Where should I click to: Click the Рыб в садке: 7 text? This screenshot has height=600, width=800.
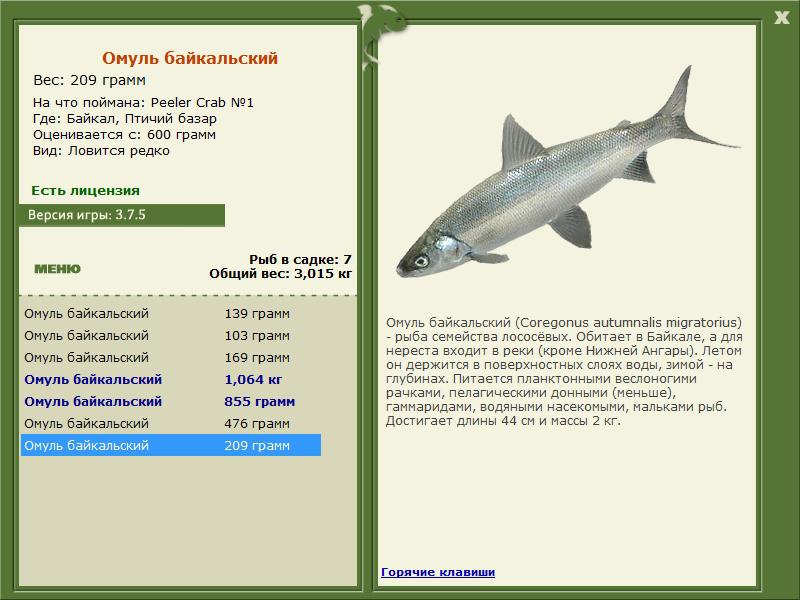pos(300,259)
